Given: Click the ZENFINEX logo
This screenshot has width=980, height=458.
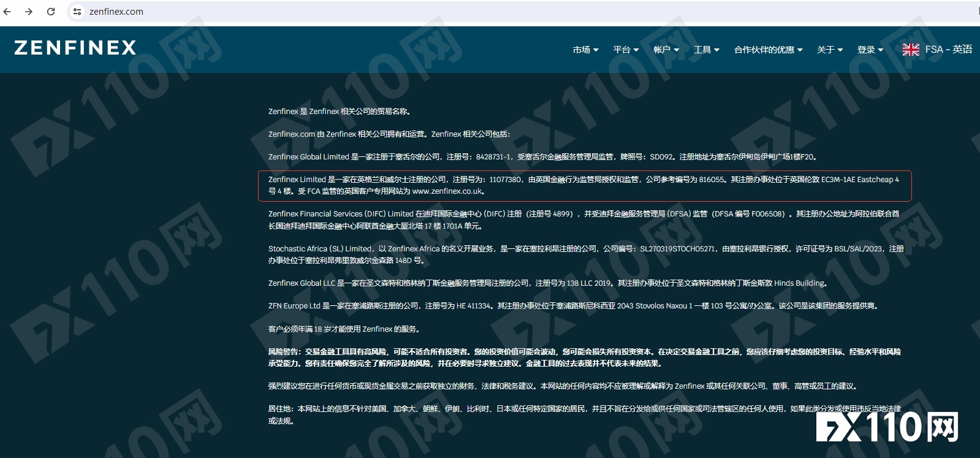Looking at the screenshot, I should click(x=75, y=48).
